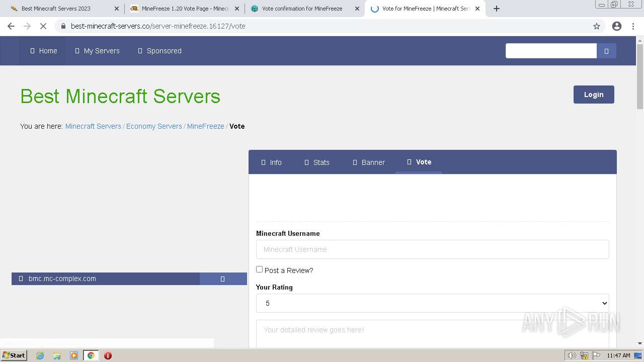Click the volume speaker tray icon
The height and width of the screenshot is (362, 644).
(572, 355)
